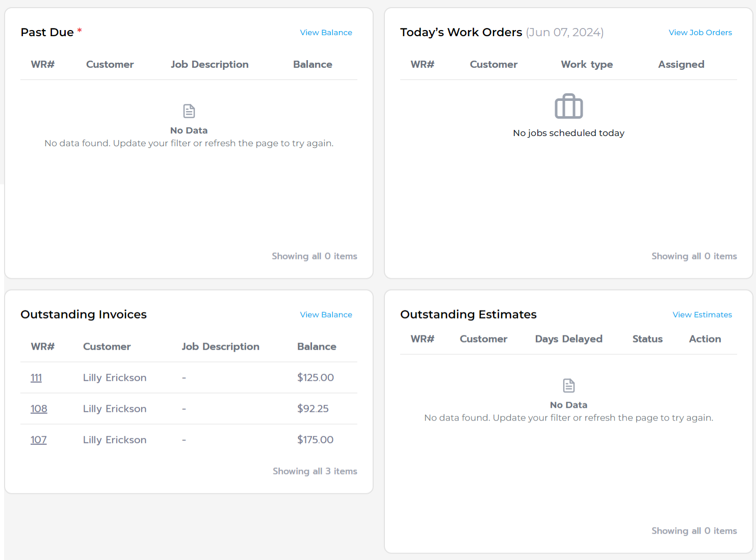The width and height of the screenshot is (756, 560).
Task: Open work request 108
Action: [x=39, y=409]
